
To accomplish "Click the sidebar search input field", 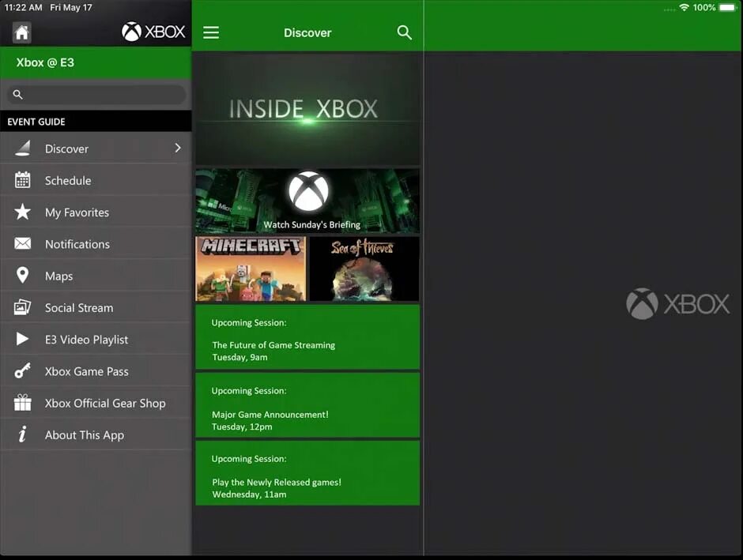I will coord(96,95).
